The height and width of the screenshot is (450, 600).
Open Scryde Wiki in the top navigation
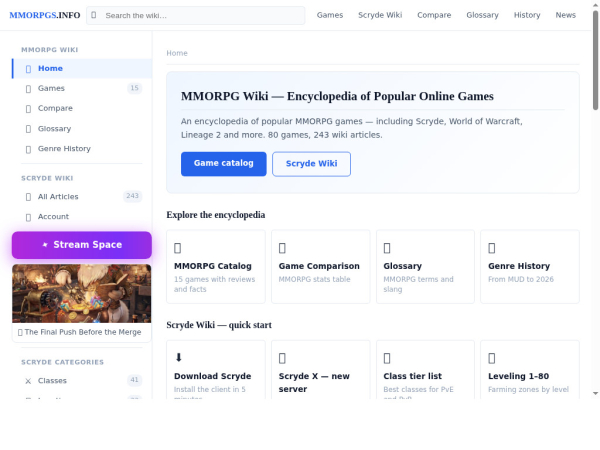coord(380,15)
